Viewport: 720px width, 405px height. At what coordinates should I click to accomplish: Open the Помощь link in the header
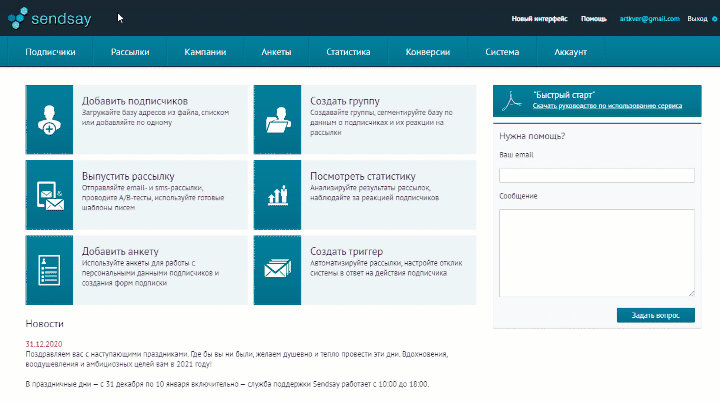click(x=594, y=19)
